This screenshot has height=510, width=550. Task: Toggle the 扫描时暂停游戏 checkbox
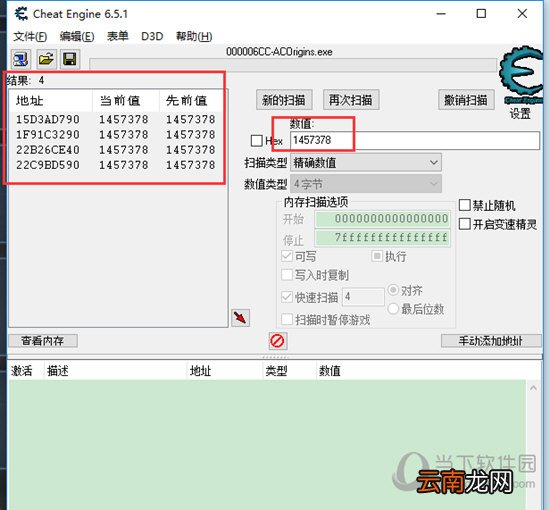287,320
